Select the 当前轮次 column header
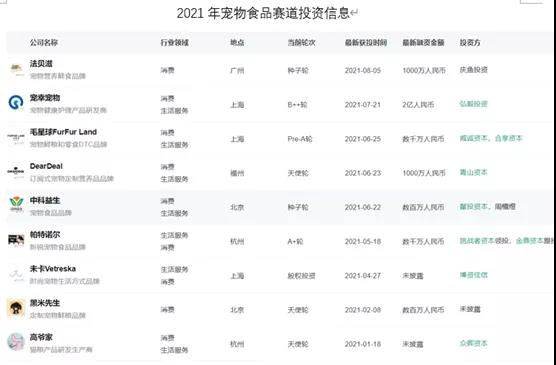 (301, 43)
